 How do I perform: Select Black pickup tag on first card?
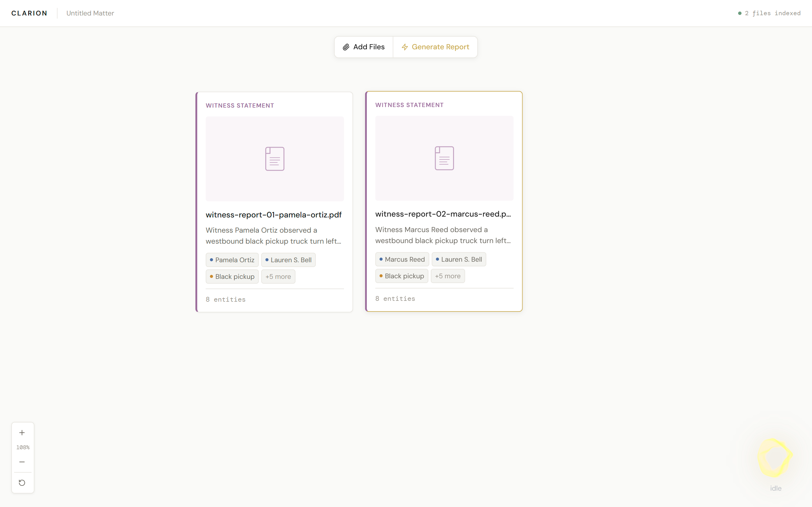pyautogui.click(x=232, y=277)
